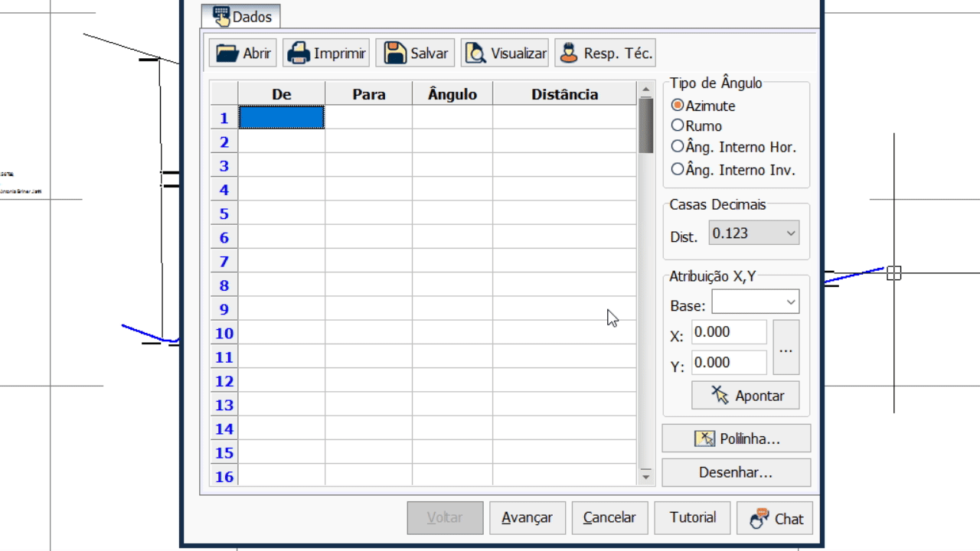The image size is (980, 551).
Task: Click the Distância column header
Action: pyautogui.click(x=564, y=94)
